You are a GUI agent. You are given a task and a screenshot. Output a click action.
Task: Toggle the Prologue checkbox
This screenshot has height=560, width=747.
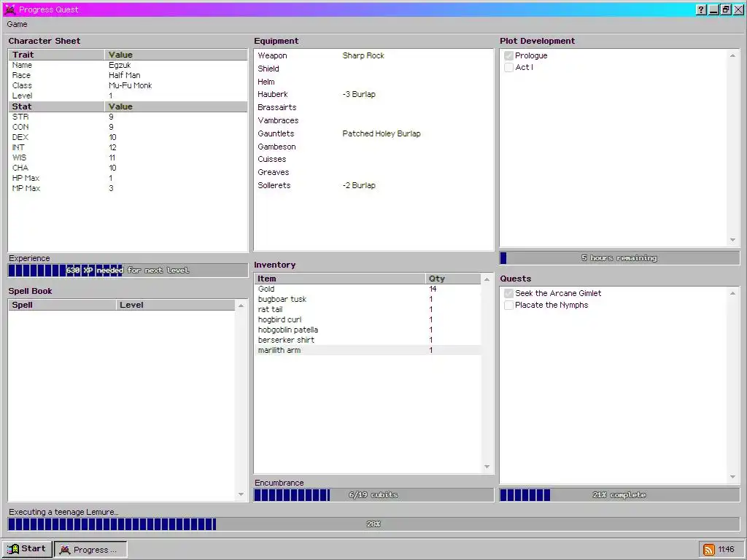508,55
